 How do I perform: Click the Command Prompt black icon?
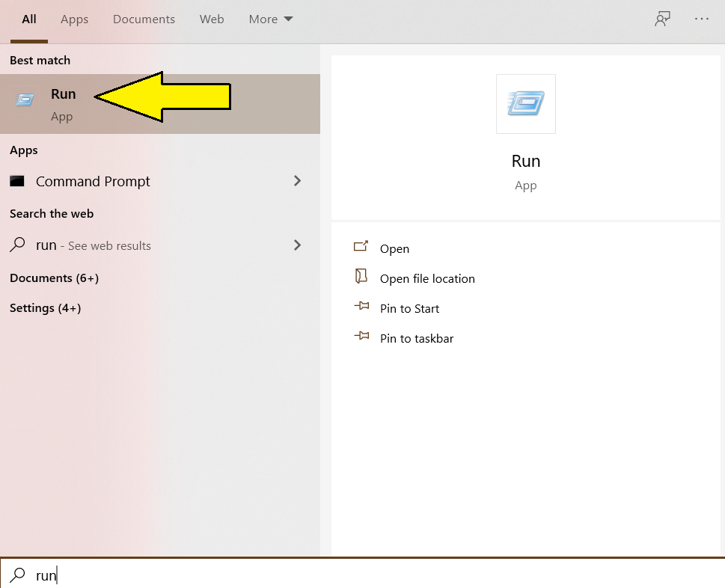tap(17, 181)
